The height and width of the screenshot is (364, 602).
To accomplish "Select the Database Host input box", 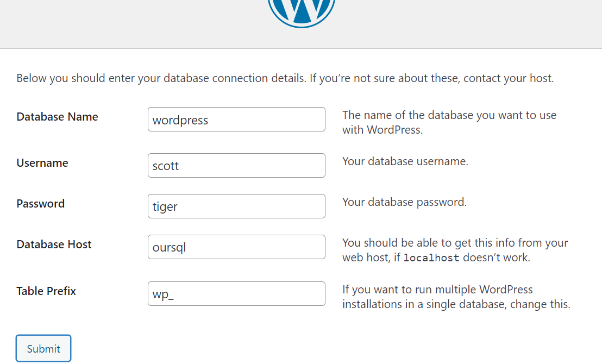I will [236, 247].
